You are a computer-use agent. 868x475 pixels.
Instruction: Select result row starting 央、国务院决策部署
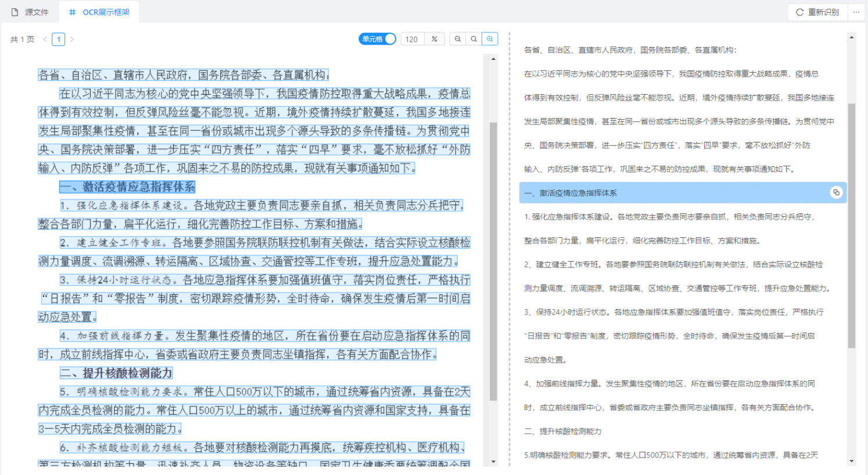(x=683, y=145)
